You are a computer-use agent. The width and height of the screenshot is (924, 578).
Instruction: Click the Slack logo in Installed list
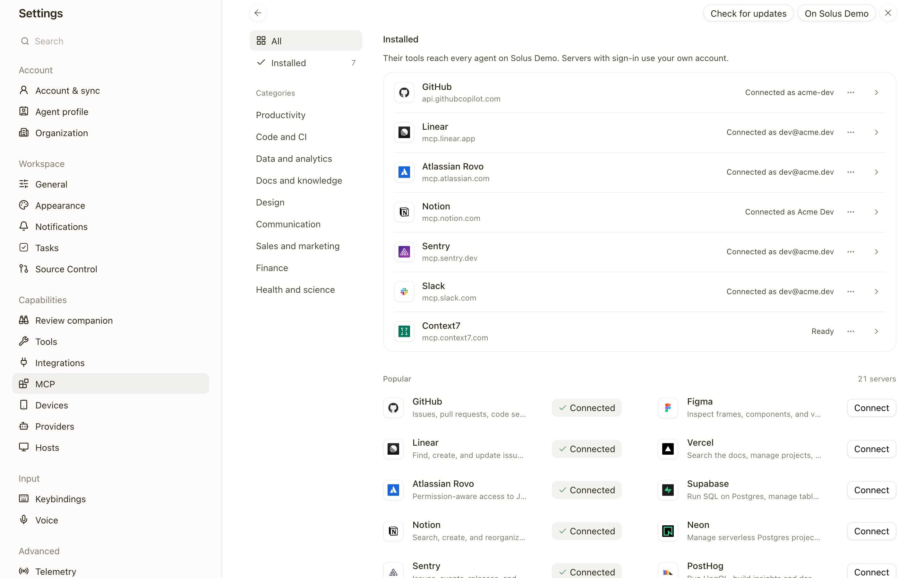pyautogui.click(x=404, y=291)
